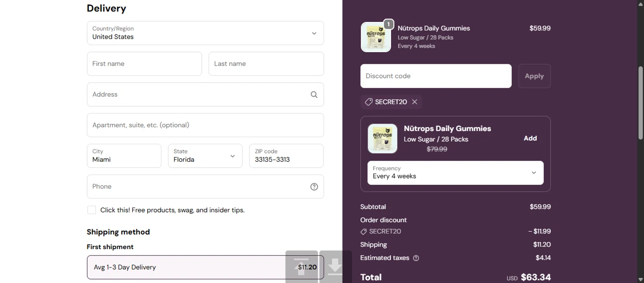Click the discount amount – $11.99
The width and height of the screenshot is (644, 283).
pyautogui.click(x=540, y=231)
